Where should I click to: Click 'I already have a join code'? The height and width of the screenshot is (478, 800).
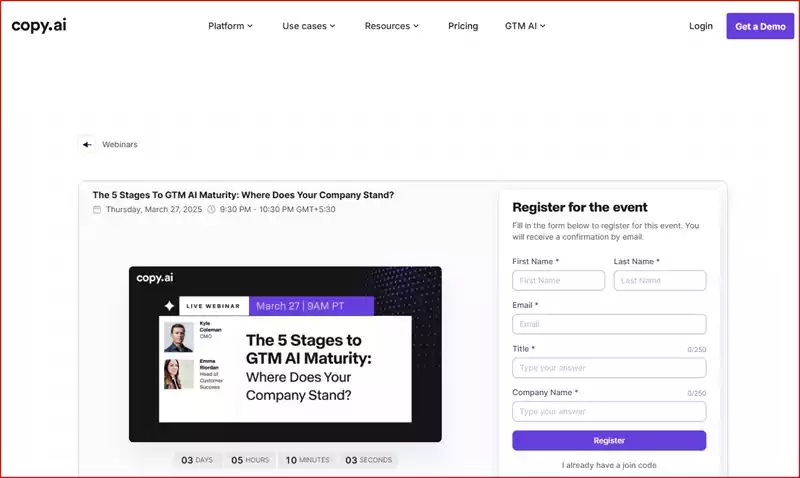[x=609, y=465]
